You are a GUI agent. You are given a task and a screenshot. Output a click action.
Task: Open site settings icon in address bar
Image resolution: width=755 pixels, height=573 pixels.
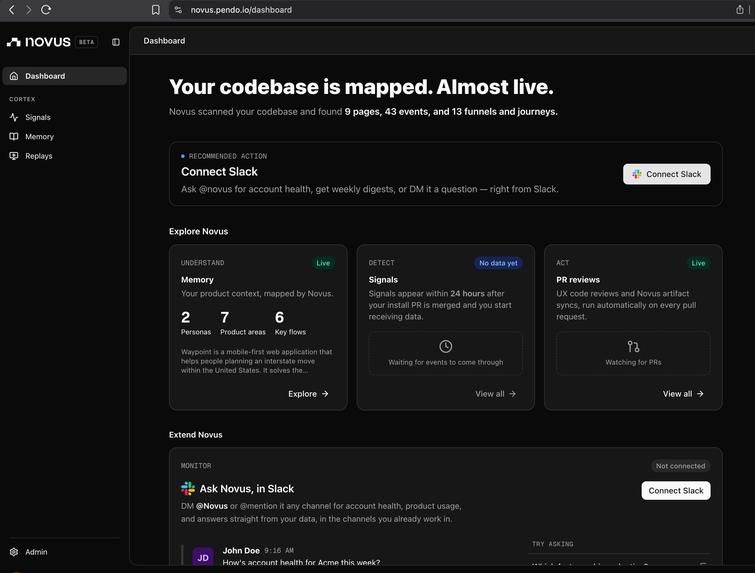(178, 10)
